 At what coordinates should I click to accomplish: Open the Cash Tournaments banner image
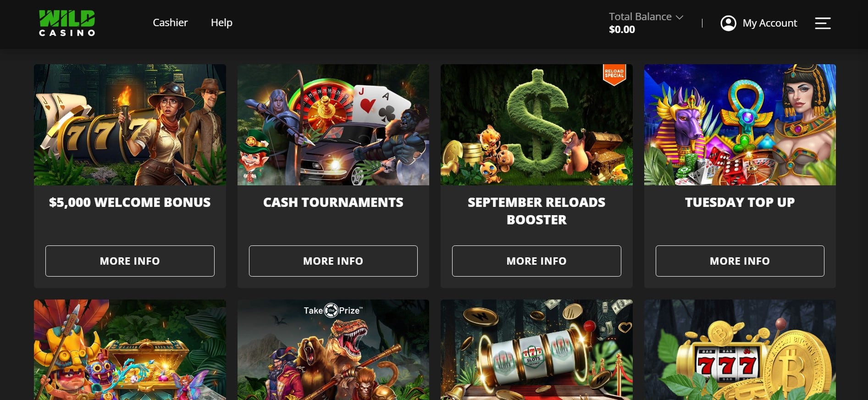(x=333, y=125)
